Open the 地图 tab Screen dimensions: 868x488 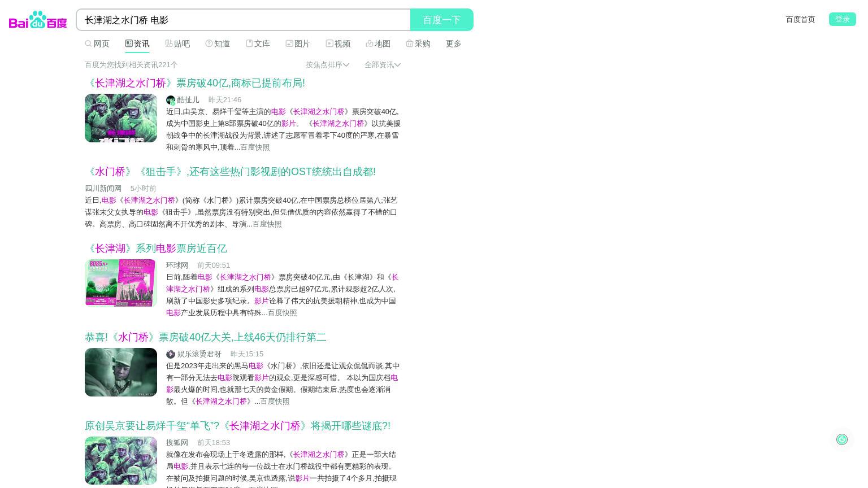(x=378, y=43)
